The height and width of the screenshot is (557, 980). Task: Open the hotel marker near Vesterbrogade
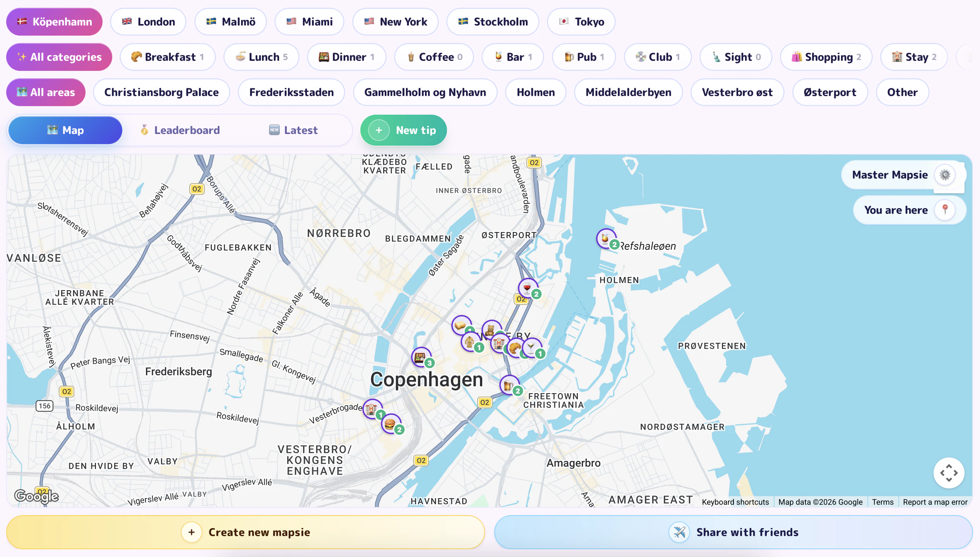tap(372, 409)
